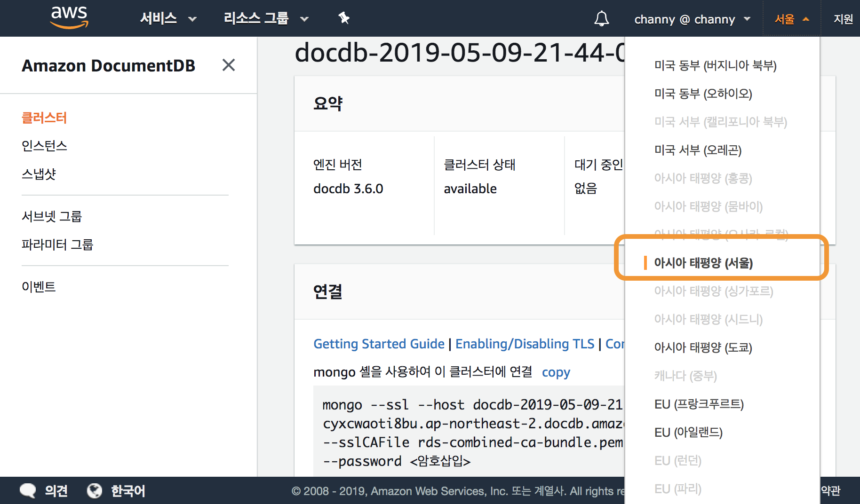Click the globe language icon in footer
Viewport: 860px width, 504px height.
[95, 491]
